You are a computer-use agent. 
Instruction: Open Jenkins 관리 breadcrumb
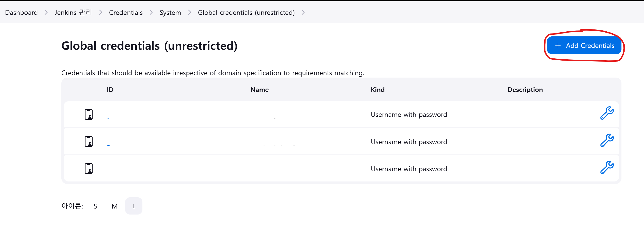click(x=73, y=12)
